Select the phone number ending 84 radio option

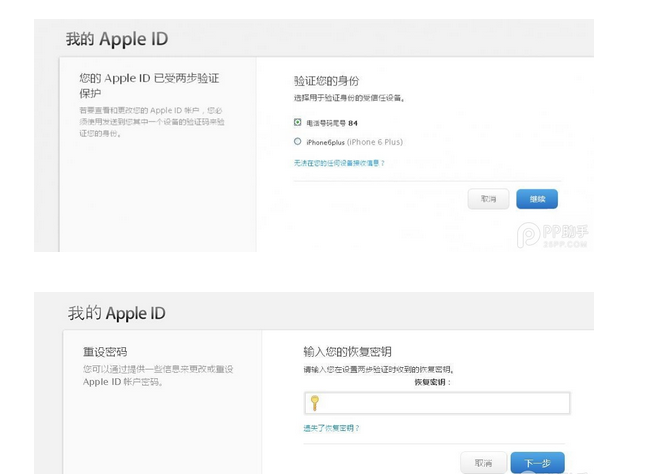point(297,122)
